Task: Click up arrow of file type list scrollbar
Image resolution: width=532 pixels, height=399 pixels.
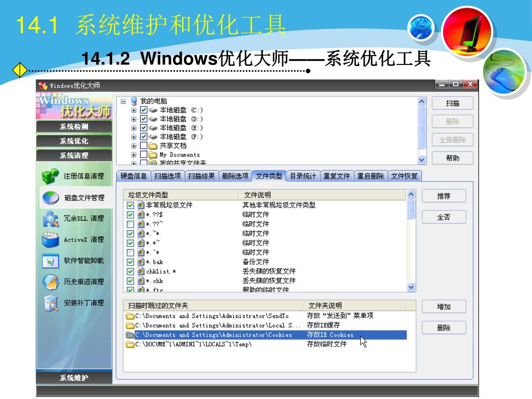Action: click(411, 194)
